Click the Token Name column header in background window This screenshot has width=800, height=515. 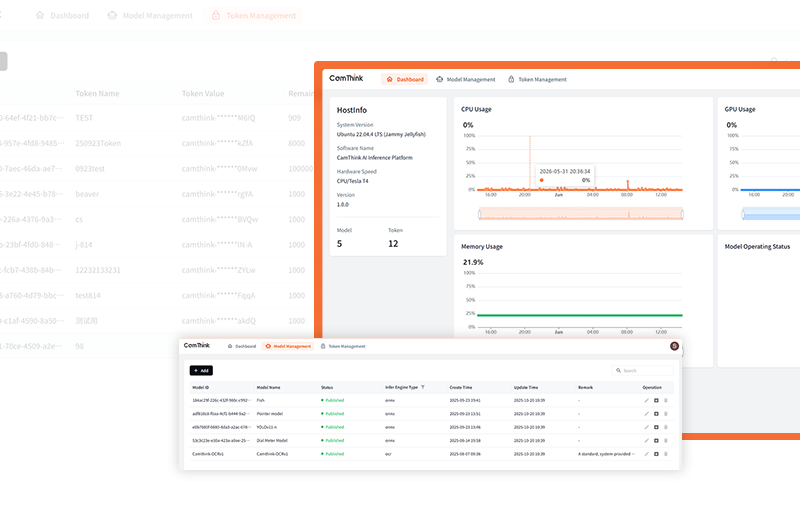point(97,93)
